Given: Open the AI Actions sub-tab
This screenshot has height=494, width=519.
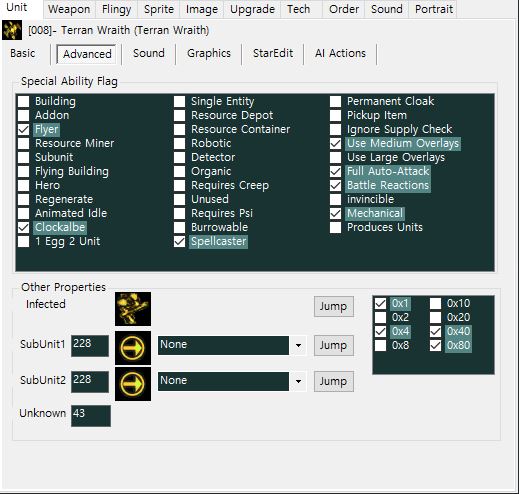Looking at the screenshot, I should [x=340, y=53].
